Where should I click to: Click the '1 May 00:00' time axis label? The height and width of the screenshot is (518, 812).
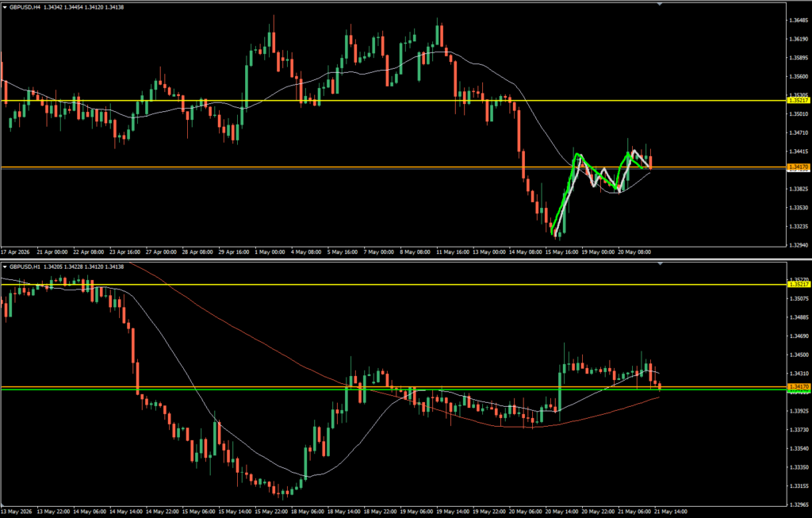[270, 251]
